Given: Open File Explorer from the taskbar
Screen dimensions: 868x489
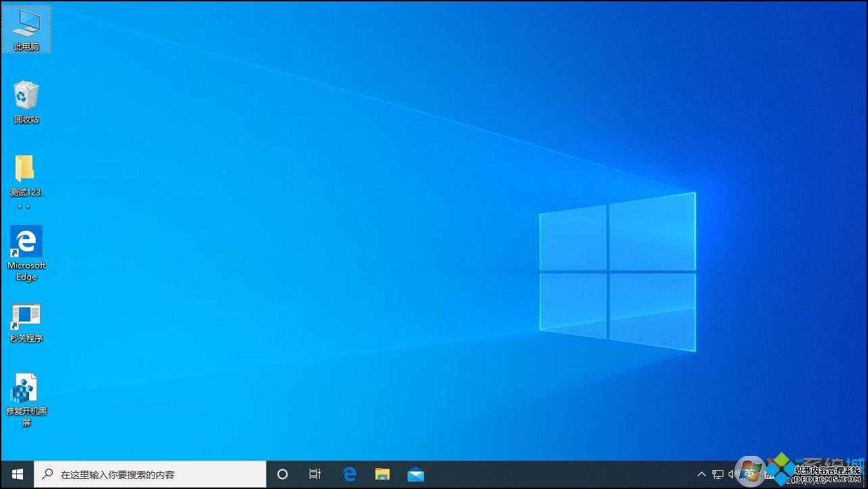Looking at the screenshot, I should point(383,475).
